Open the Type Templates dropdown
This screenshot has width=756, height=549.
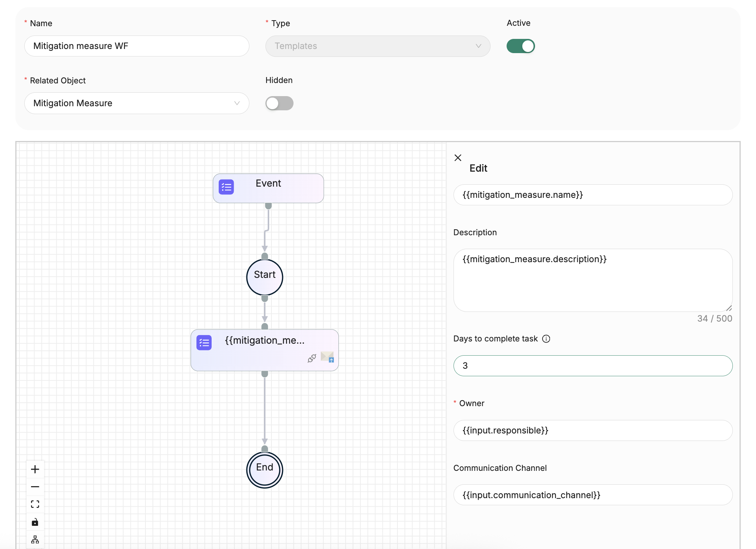(378, 46)
